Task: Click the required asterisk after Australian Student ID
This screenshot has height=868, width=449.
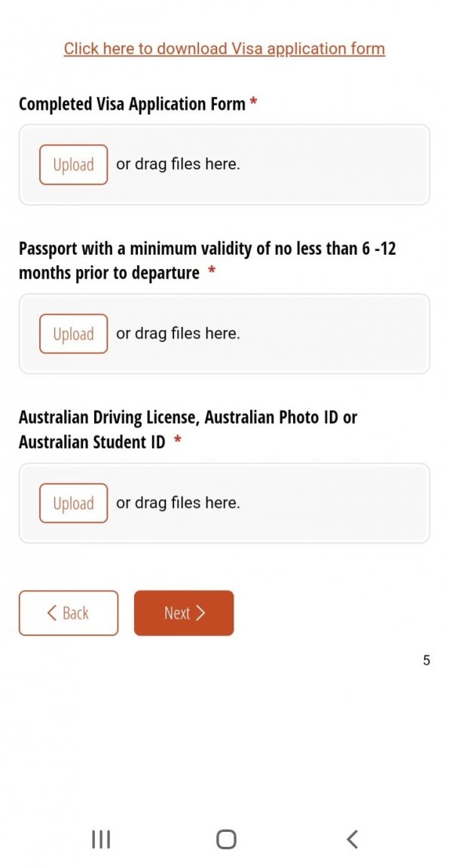Action: pos(178,441)
